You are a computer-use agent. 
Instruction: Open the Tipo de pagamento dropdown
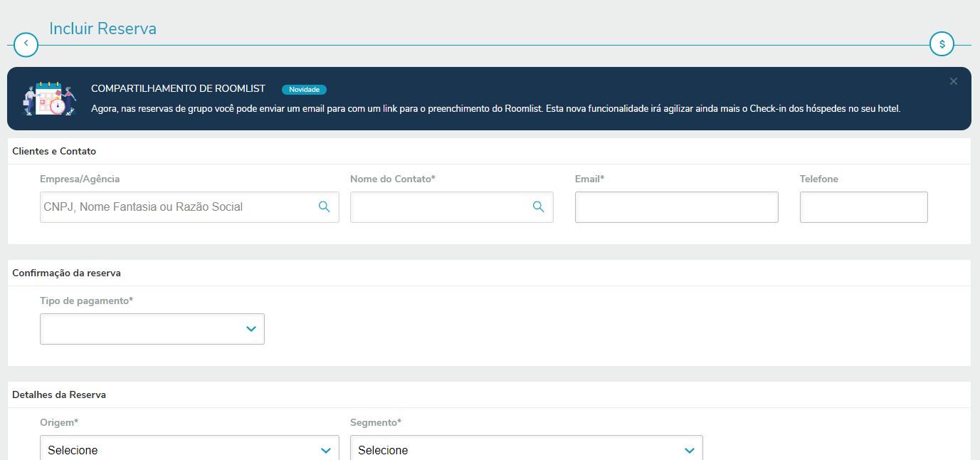tap(152, 329)
